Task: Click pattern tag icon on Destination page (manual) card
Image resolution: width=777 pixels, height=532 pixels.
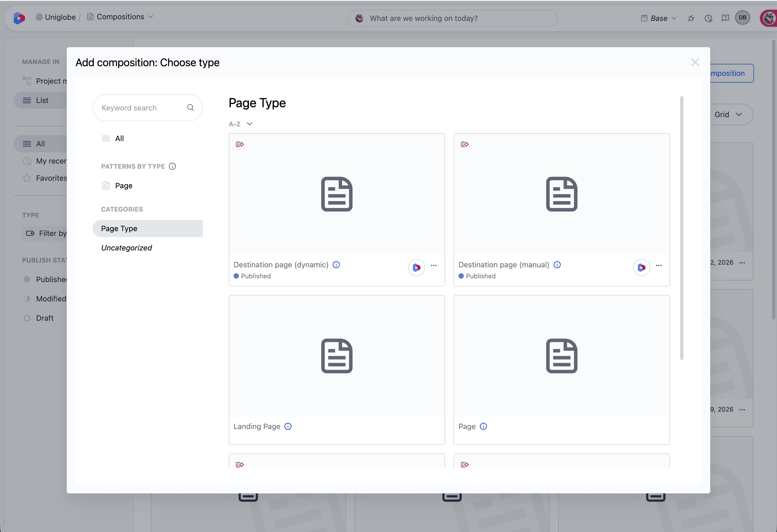Action: pyautogui.click(x=465, y=145)
